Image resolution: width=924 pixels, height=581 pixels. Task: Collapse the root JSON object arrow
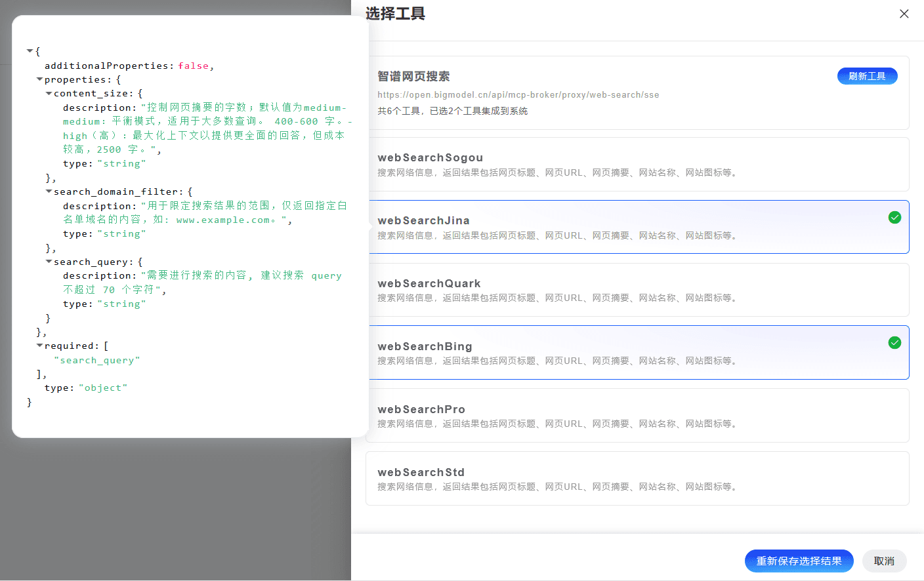[30, 51]
